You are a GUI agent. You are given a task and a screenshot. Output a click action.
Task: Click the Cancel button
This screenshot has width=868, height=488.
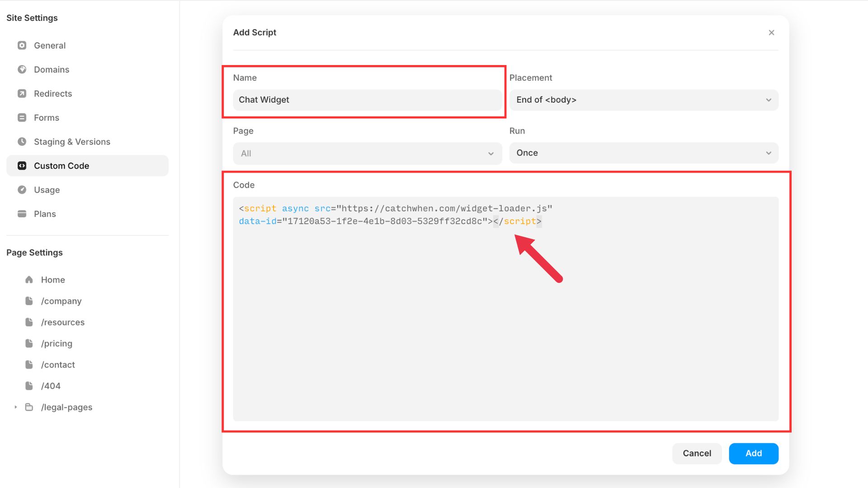click(x=697, y=454)
